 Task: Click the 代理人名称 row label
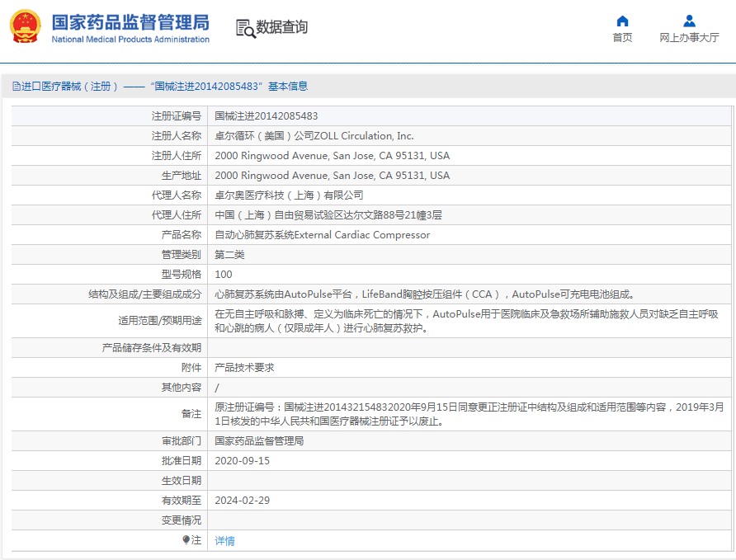pos(177,195)
